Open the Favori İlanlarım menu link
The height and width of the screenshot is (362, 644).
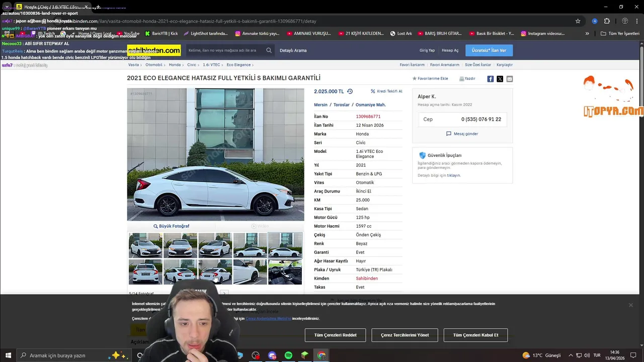tap(412, 65)
